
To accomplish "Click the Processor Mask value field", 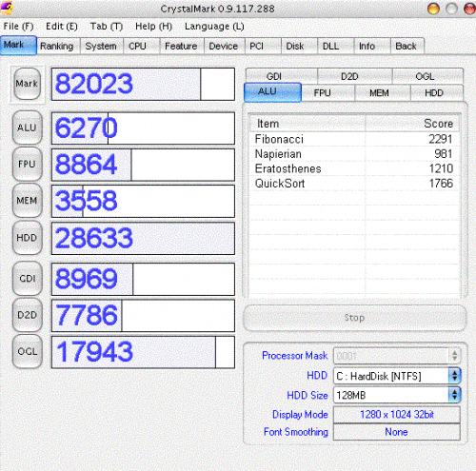I will click(x=391, y=355).
